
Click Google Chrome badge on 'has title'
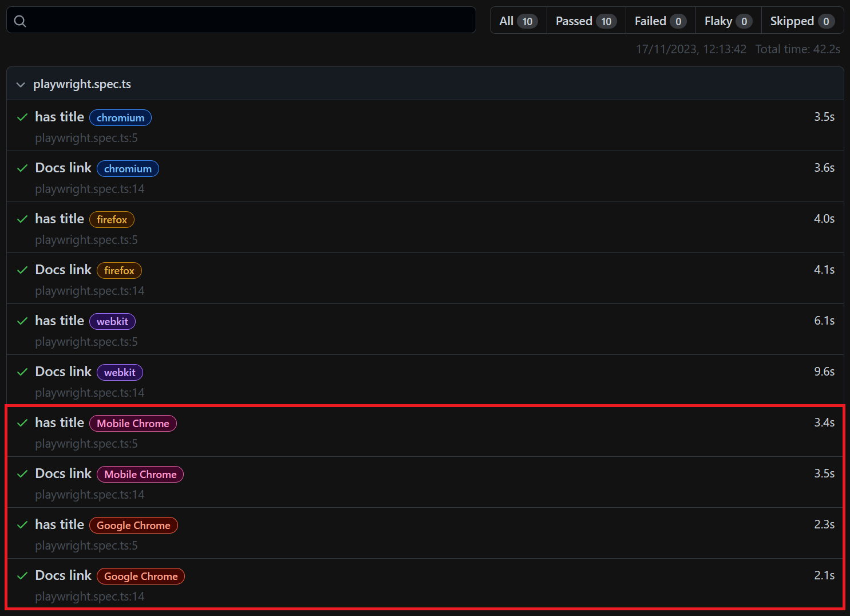[133, 526]
